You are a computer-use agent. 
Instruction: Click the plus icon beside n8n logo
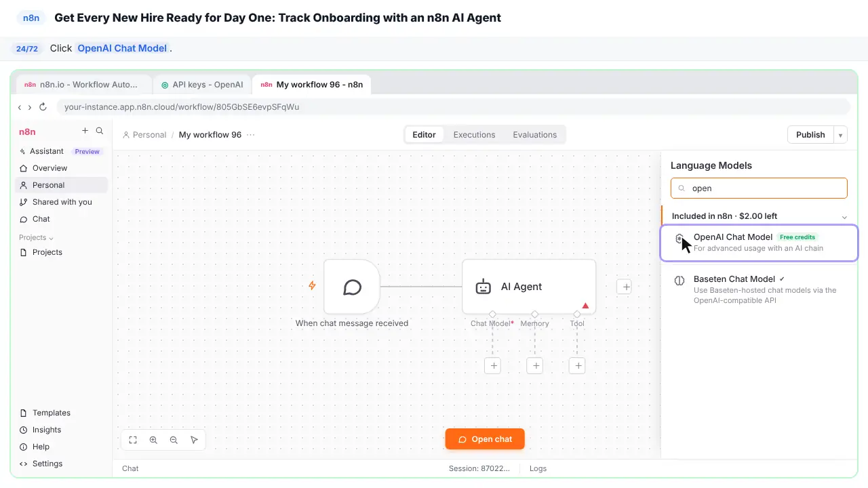click(x=85, y=131)
